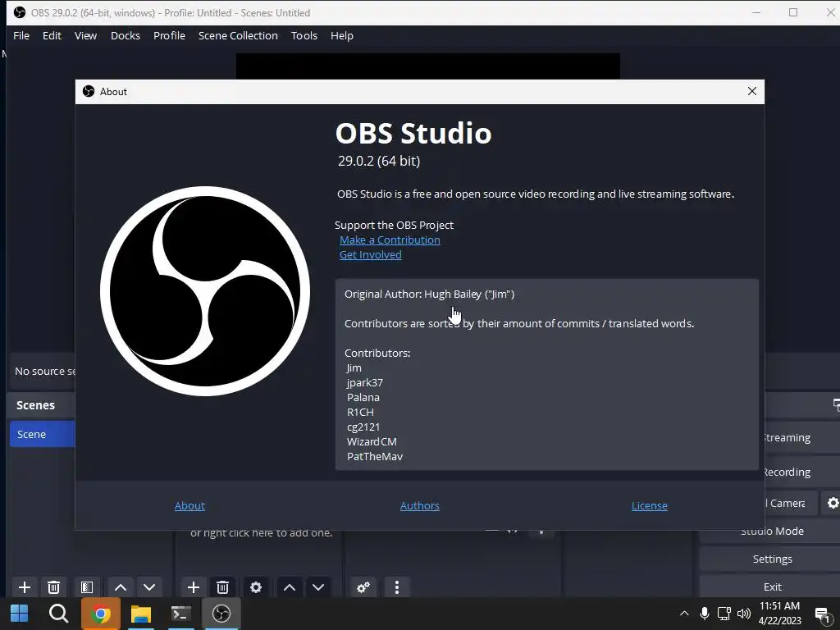Remove selected scene with trash icon
This screenshot has height=630, width=840.
53,587
